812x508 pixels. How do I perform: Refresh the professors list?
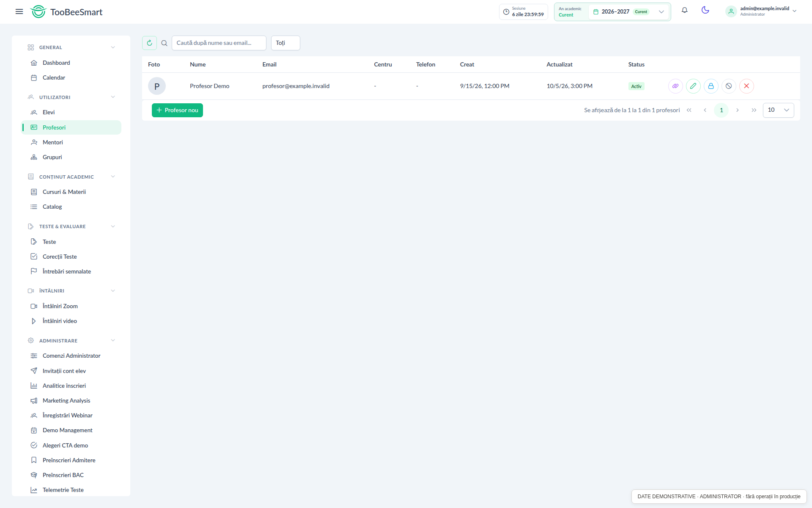click(149, 43)
